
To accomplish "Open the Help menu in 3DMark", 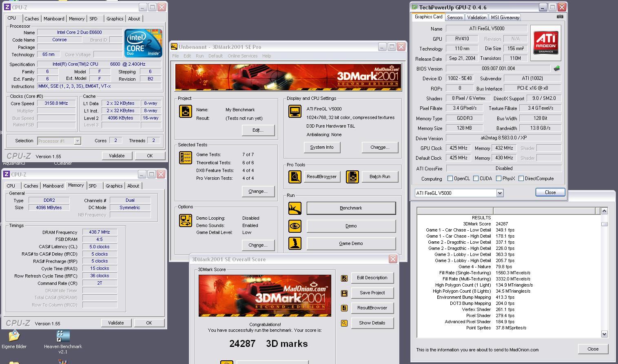I will point(266,56).
